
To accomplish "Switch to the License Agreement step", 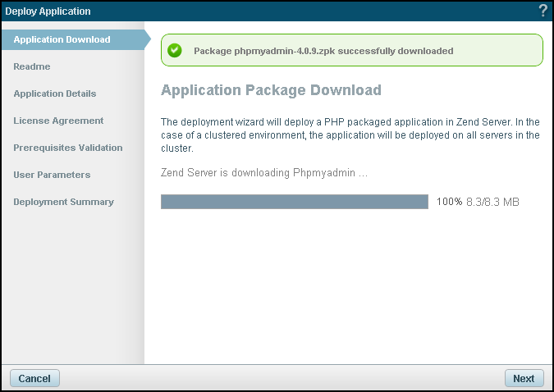I will click(x=58, y=121).
